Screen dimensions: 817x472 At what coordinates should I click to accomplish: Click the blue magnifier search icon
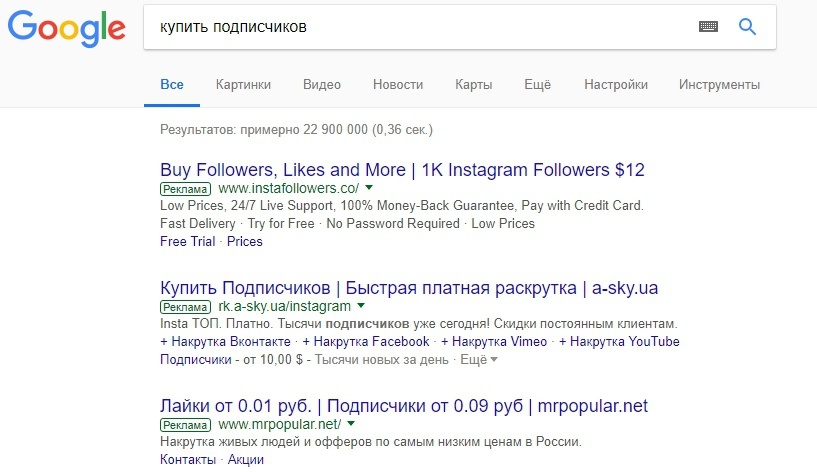(747, 26)
